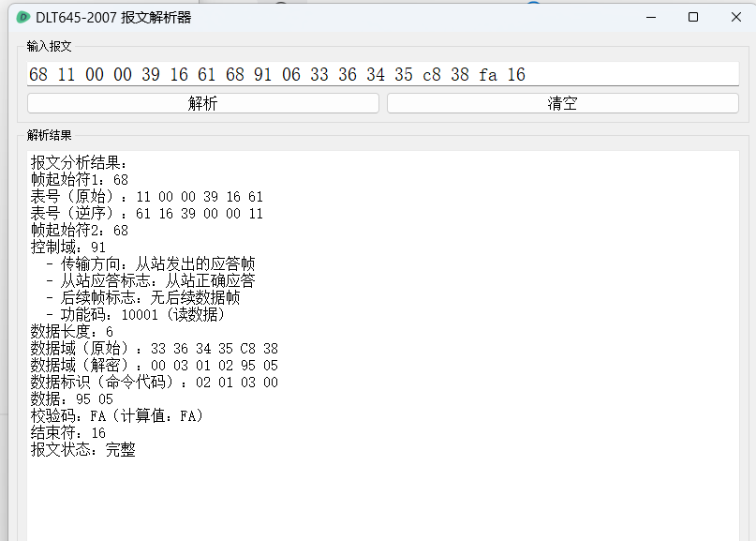Click the 报文分析结果 heading line

point(85,163)
